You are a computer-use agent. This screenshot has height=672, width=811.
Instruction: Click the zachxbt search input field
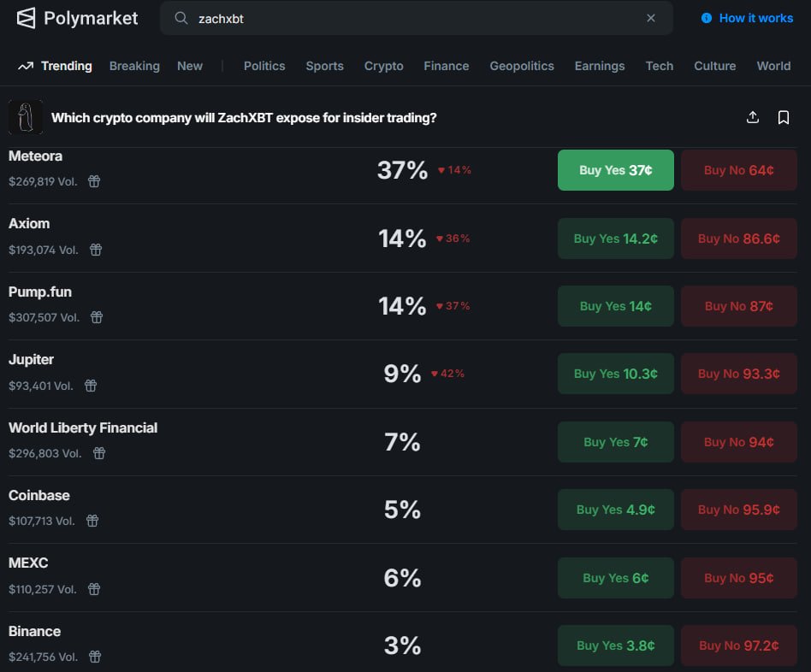[x=411, y=18]
